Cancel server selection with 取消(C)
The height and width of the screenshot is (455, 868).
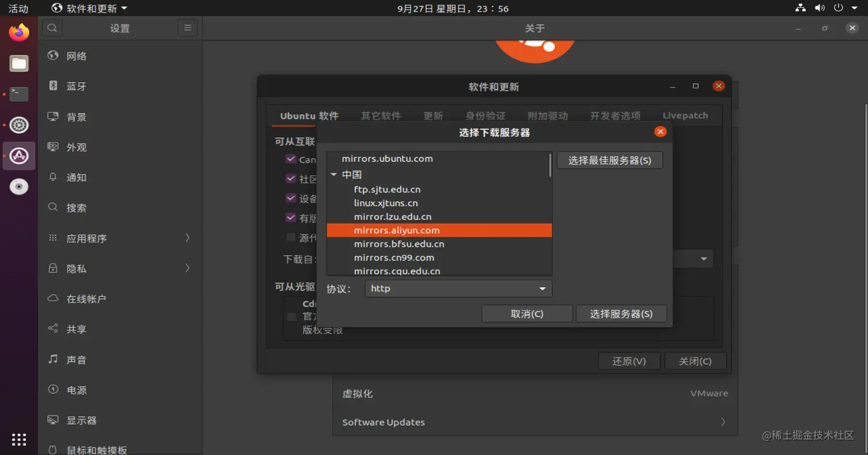[527, 314]
